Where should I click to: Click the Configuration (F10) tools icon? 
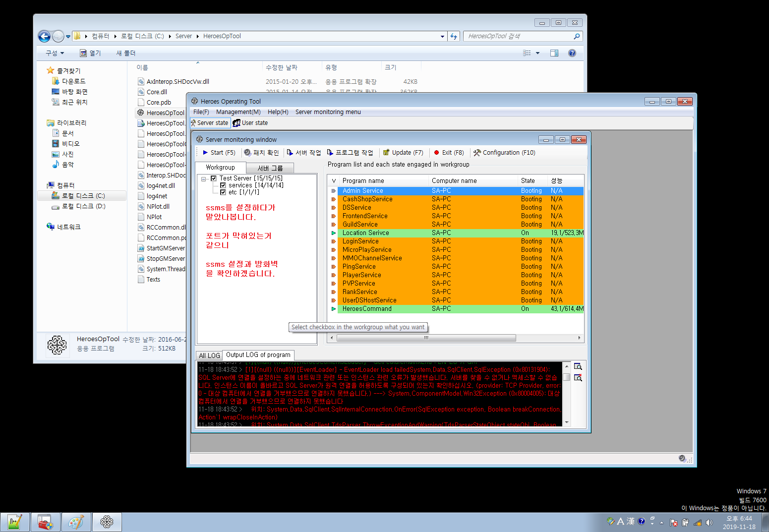coord(477,153)
